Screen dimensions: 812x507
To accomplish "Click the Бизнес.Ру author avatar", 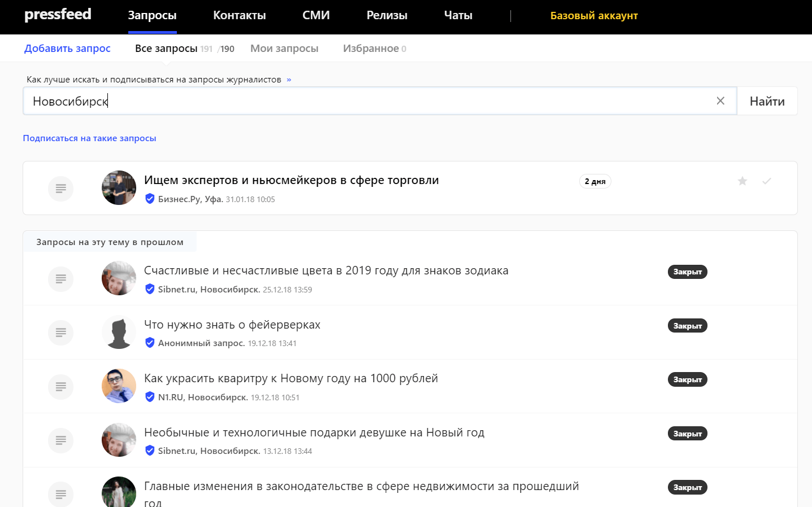I will pyautogui.click(x=119, y=188).
